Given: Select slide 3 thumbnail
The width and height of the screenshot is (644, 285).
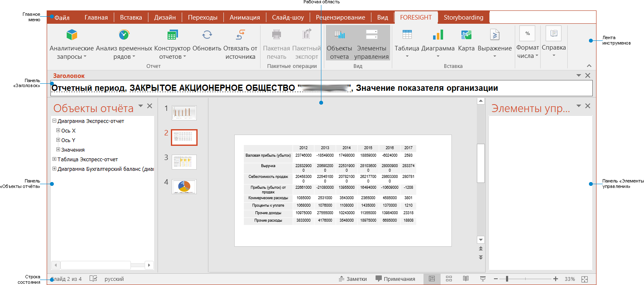Looking at the screenshot, I should coord(184,162).
